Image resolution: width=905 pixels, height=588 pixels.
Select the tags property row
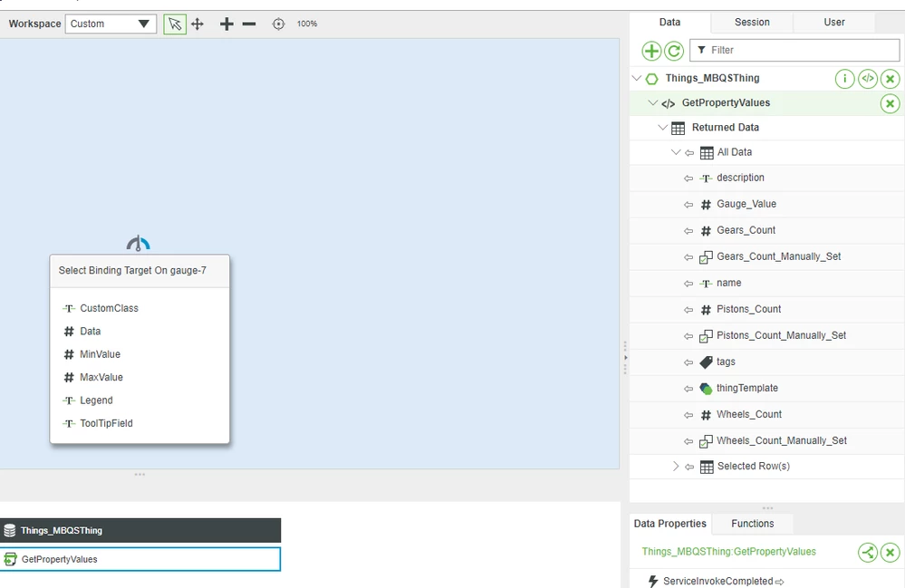(x=767, y=361)
